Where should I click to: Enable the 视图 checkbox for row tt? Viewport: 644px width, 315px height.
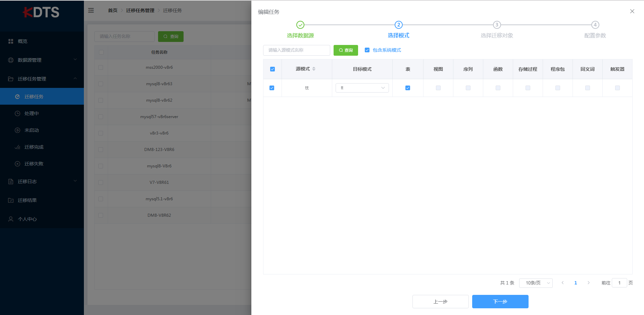pos(438,88)
